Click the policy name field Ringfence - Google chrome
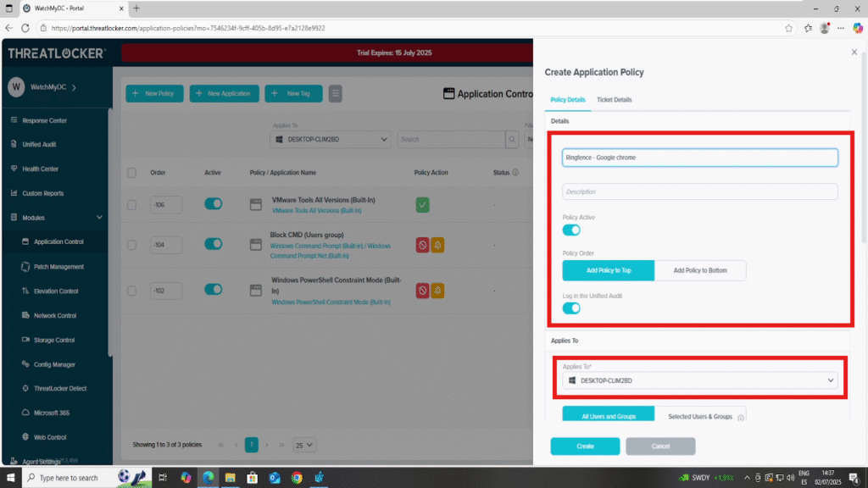 pyautogui.click(x=699, y=158)
